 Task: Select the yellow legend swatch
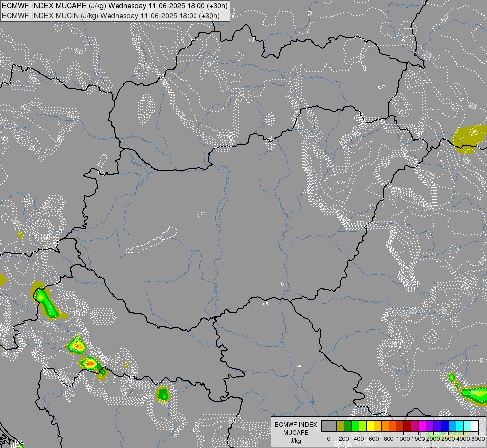[370, 426]
